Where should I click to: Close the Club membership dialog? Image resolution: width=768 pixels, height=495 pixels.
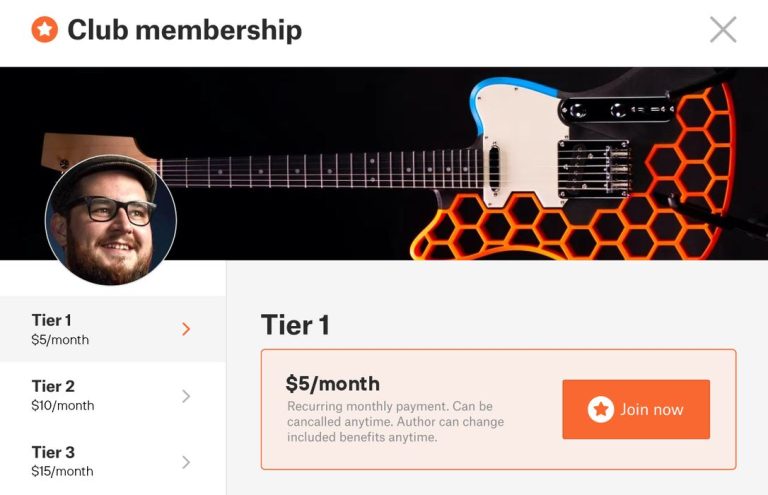tap(723, 30)
